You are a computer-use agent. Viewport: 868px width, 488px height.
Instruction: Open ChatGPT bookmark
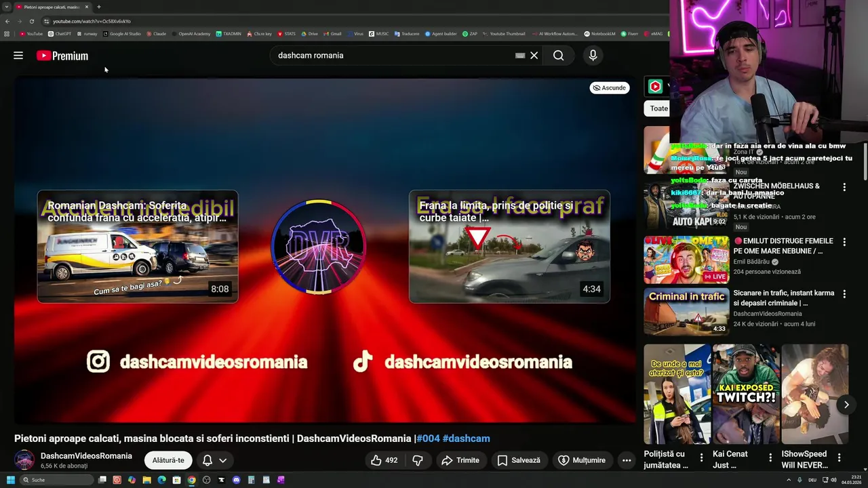coord(60,33)
